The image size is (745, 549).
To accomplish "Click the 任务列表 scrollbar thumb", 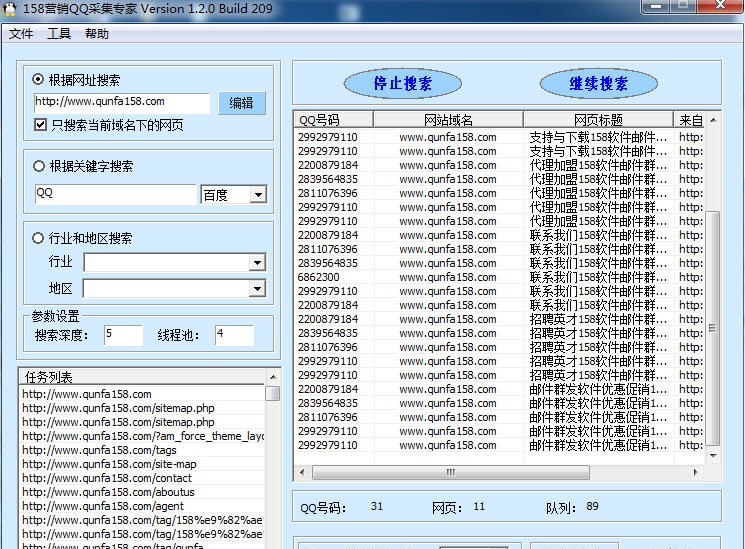I will 273,394.
